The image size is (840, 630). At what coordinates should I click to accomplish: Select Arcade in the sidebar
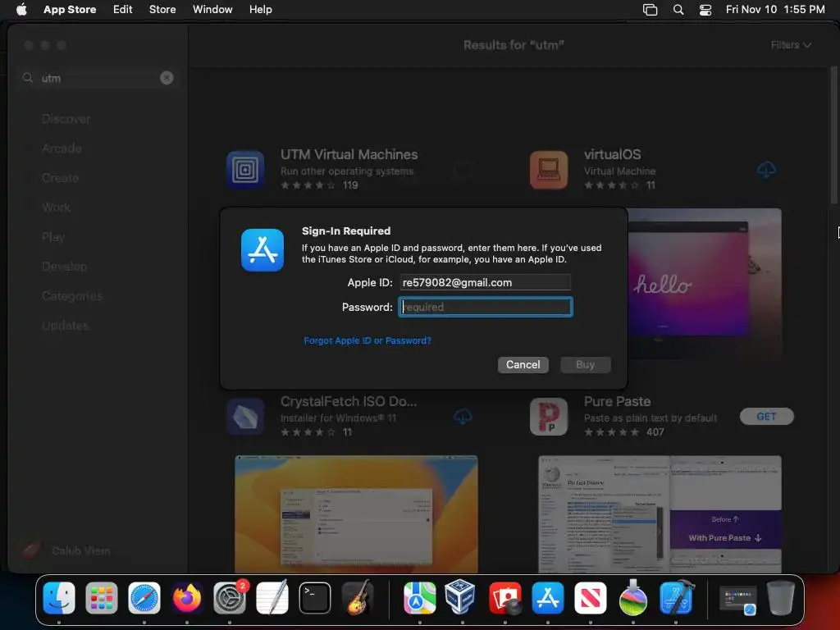coord(62,148)
